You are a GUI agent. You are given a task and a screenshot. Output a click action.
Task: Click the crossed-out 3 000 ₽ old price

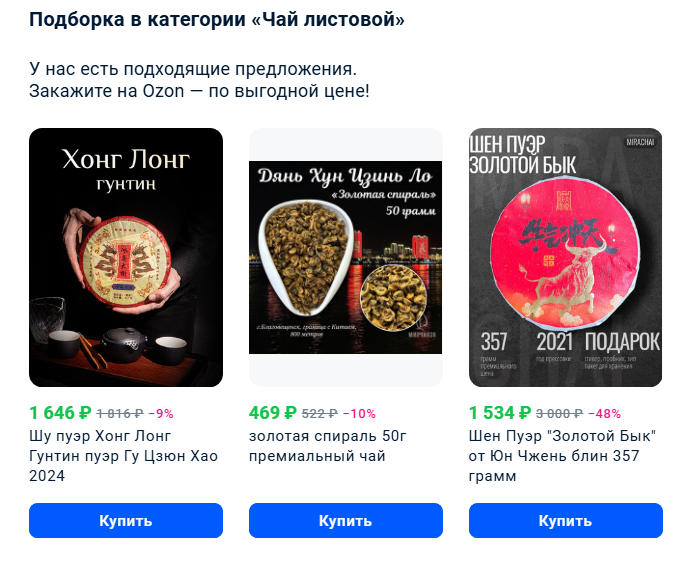pyautogui.click(x=559, y=413)
